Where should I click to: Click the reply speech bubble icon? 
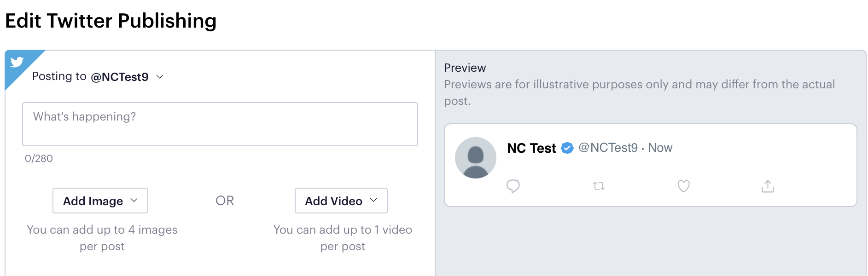click(x=513, y=186)
